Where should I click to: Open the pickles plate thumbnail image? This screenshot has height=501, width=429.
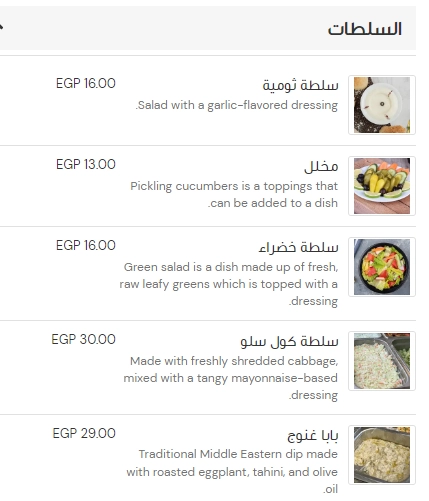[382, 186]
